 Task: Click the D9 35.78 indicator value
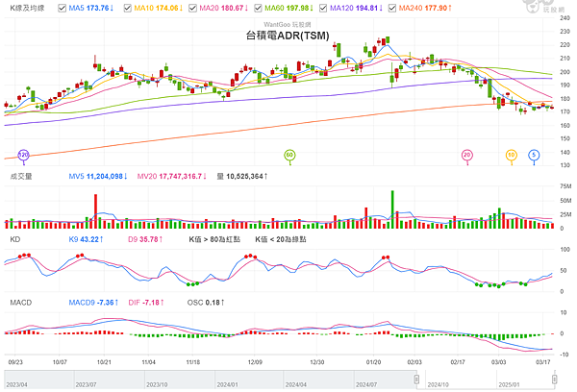[x=145, y=239]
